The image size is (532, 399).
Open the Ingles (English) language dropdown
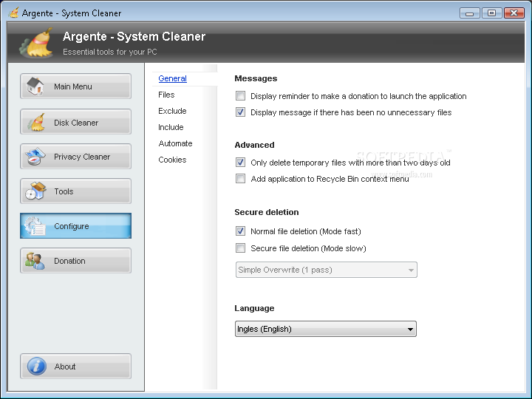click(326, 329)
